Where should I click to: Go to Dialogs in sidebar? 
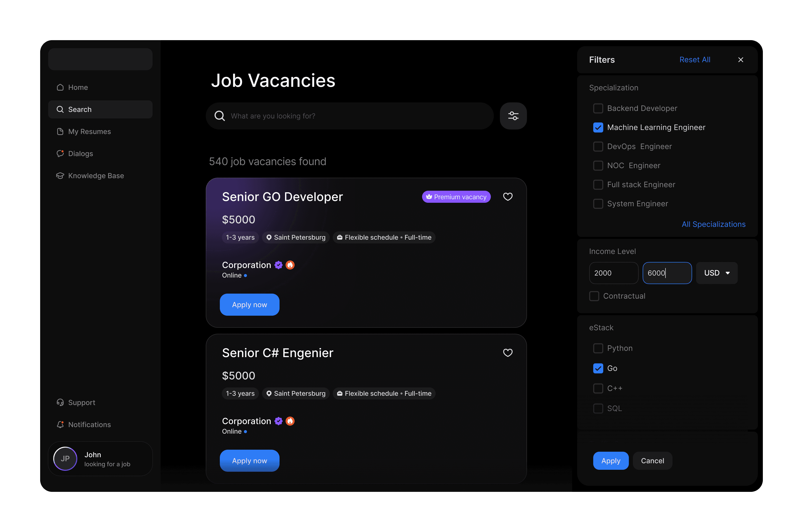[80, 154]
